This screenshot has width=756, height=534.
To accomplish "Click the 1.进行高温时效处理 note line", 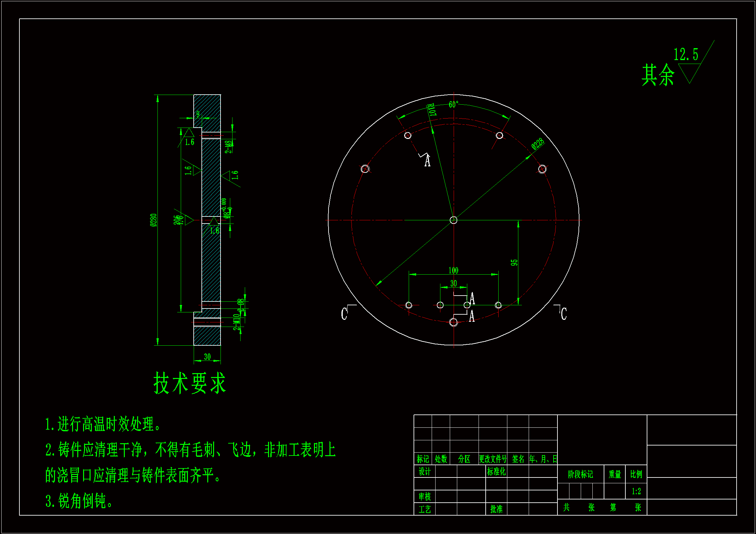I will (103, 424).
